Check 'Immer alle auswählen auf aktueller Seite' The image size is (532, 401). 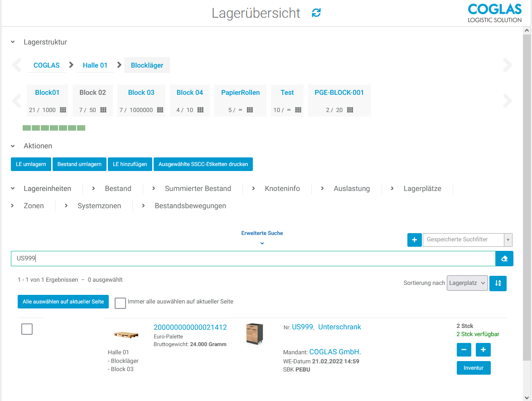pyautogui.click(x=120, y=303)
